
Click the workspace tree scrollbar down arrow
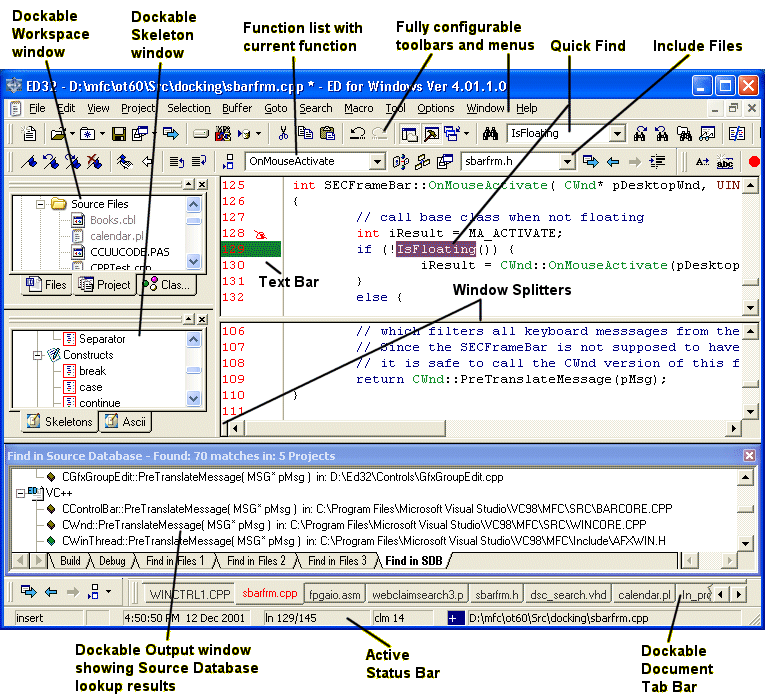point(194,261)
